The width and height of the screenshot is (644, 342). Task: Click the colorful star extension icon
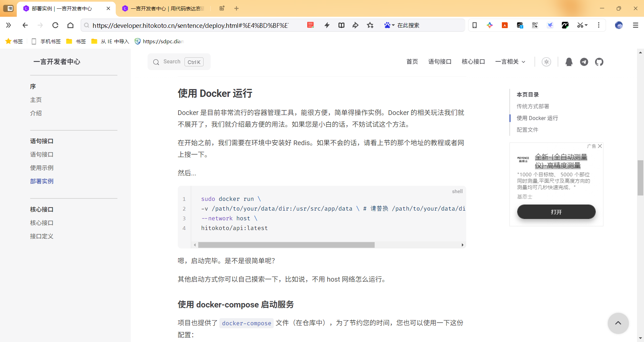[x=490, y=25]
